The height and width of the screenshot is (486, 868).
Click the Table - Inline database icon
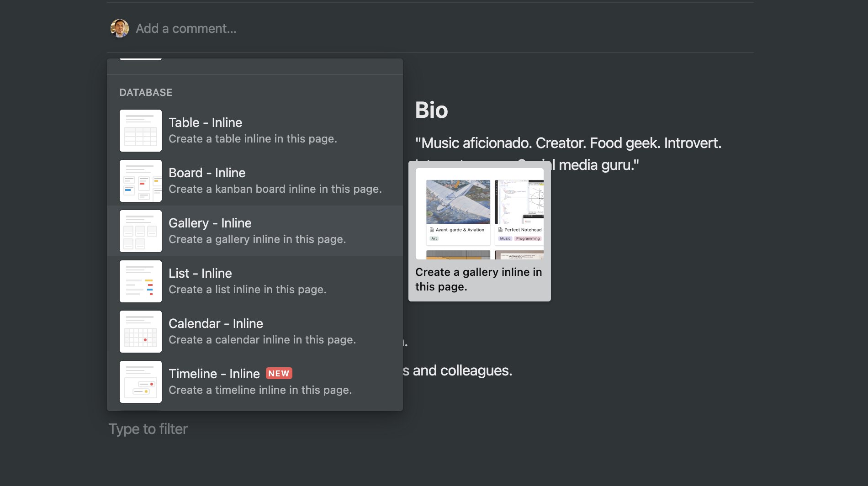click(x=141, y=131)
